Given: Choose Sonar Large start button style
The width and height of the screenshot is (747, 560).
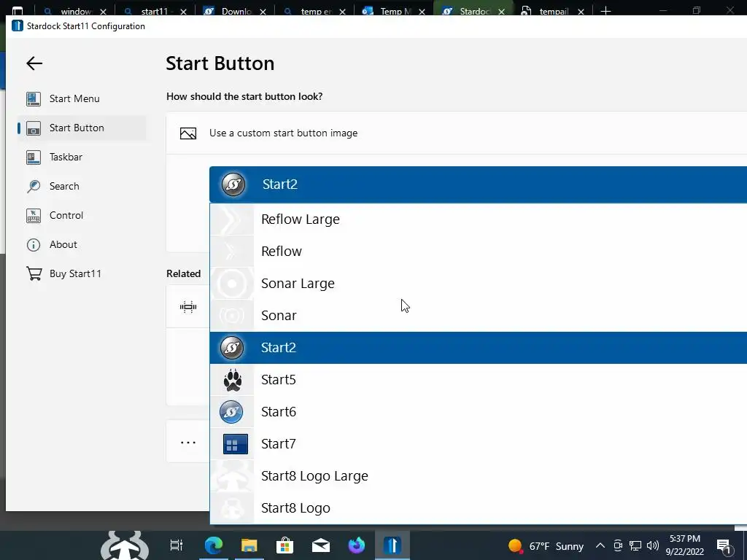Looking at the screenshot, I should tap(479, 284).
